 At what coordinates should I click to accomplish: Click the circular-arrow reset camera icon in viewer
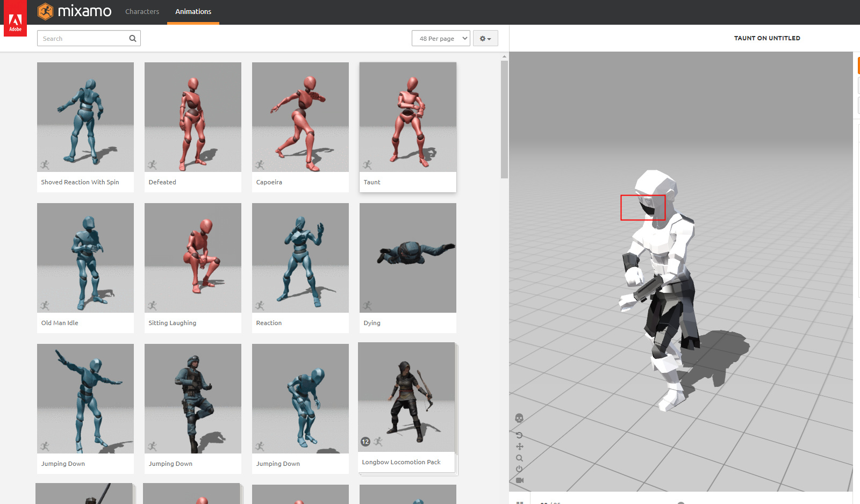519,435
